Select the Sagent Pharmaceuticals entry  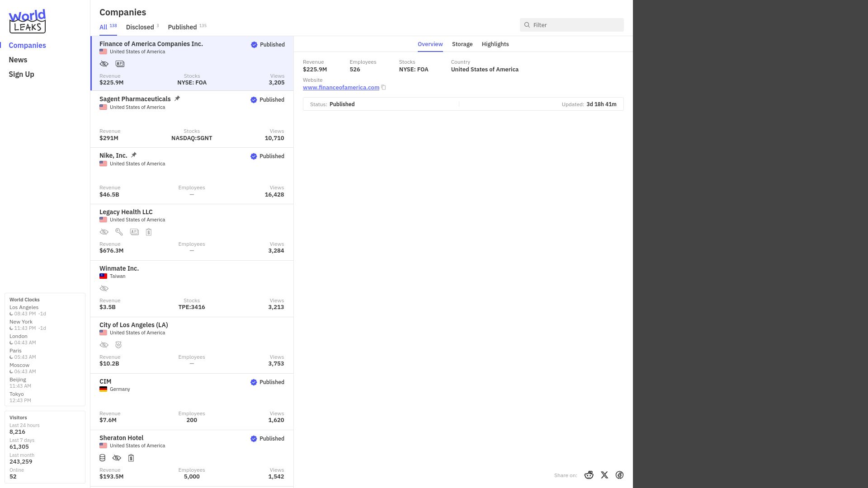(192, 119)
